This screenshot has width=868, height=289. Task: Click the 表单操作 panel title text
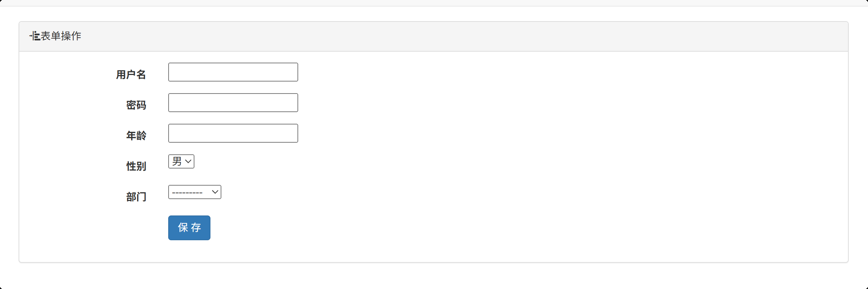point(61,36)
